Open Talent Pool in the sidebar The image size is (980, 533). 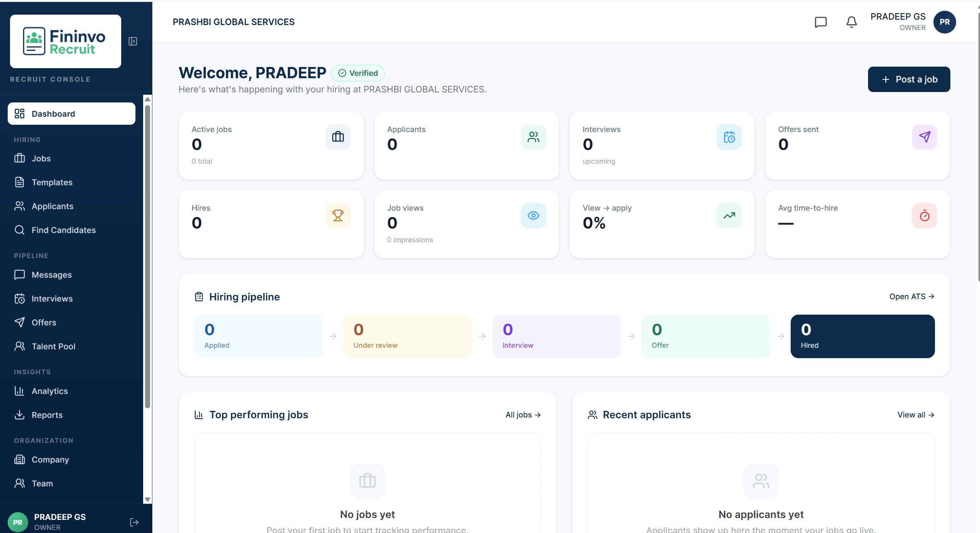coord(72,346)
